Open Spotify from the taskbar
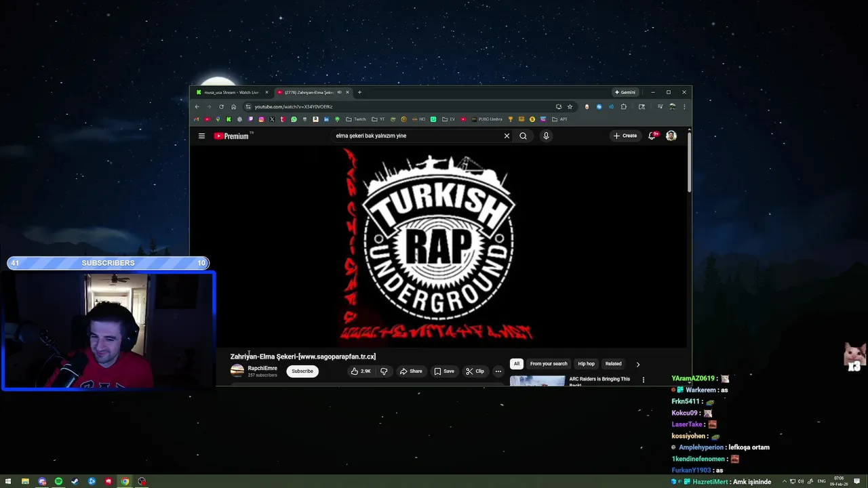Viewport: 868px width, 488px height. click(x=58, y=481)
